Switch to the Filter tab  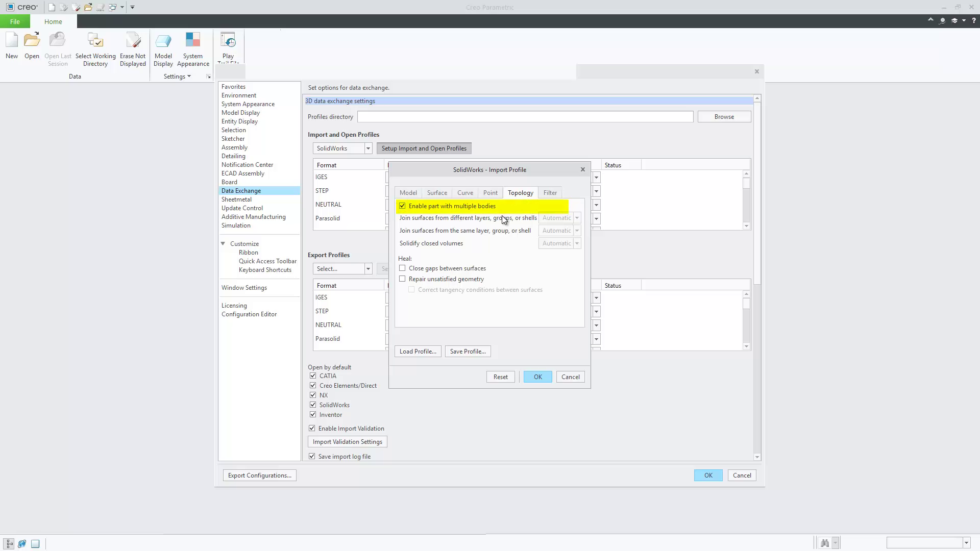550,193
